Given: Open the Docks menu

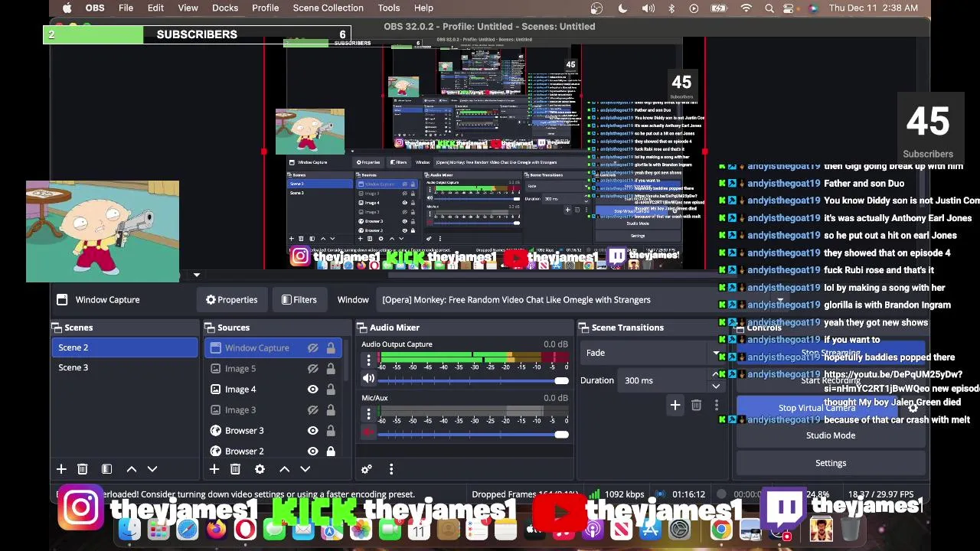Looking at the screenshot, I should (x=225, y=8).
